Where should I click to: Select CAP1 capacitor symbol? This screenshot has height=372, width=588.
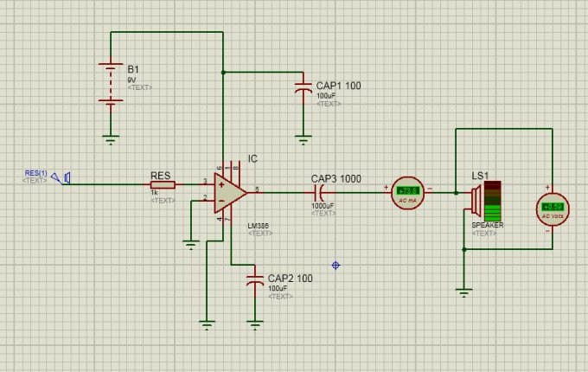[x=304, y=88]
